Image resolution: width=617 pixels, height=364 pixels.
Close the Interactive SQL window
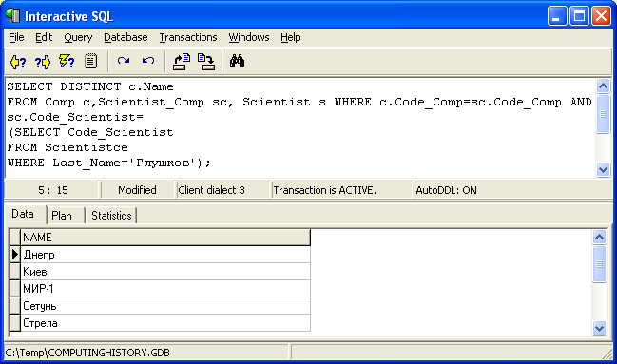601,16
